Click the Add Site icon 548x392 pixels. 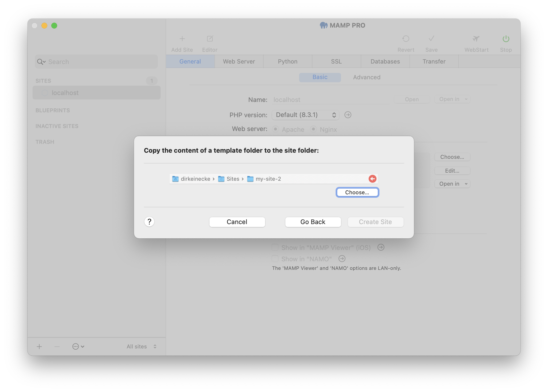tap(182, 39)
